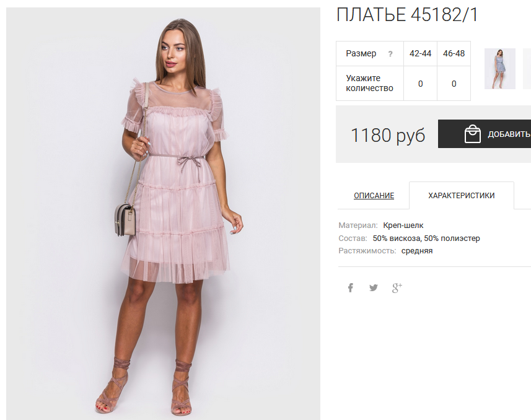The height and width of the screenshot is (420, 531).
Task: Click the partially visible second thumbnail
Action: (x=527, y=69)
